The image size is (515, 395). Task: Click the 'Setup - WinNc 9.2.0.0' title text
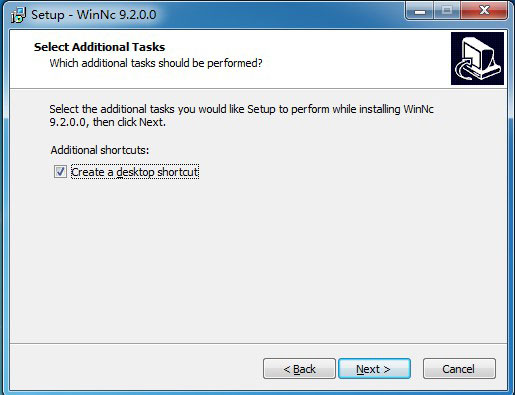(x=94, y=15)
